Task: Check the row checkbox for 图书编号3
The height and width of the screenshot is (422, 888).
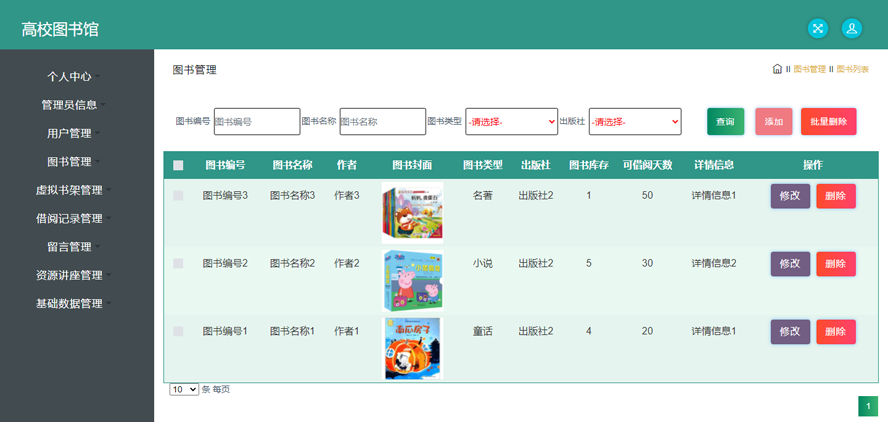Action: tap(178, 195)
